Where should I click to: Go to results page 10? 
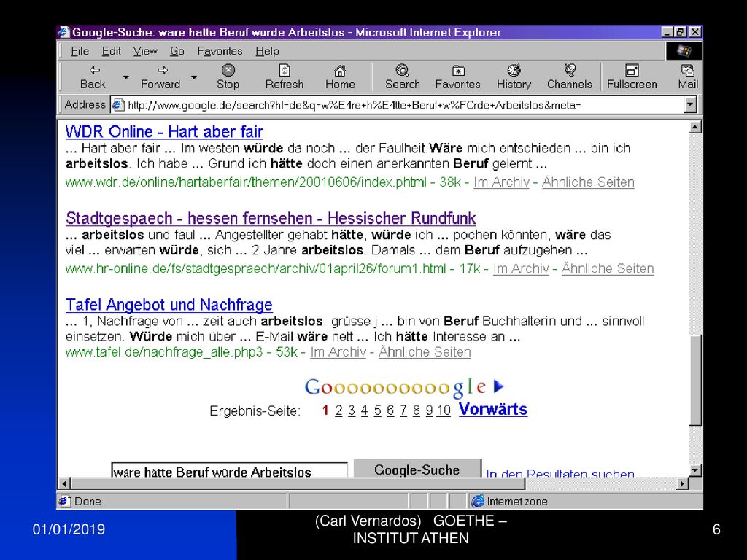pyautogui.click(x=444, y=411)
